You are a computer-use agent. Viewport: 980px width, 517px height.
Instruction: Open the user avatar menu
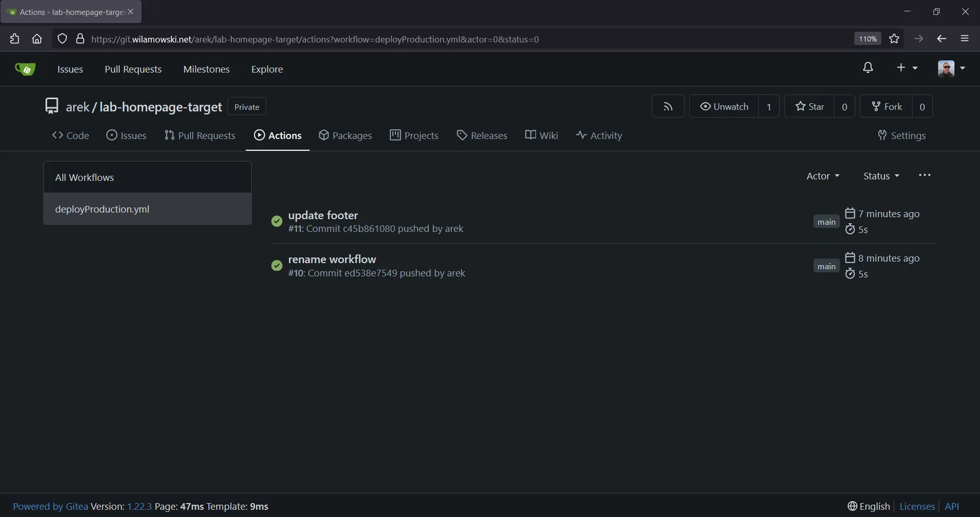tap(952, 68)
